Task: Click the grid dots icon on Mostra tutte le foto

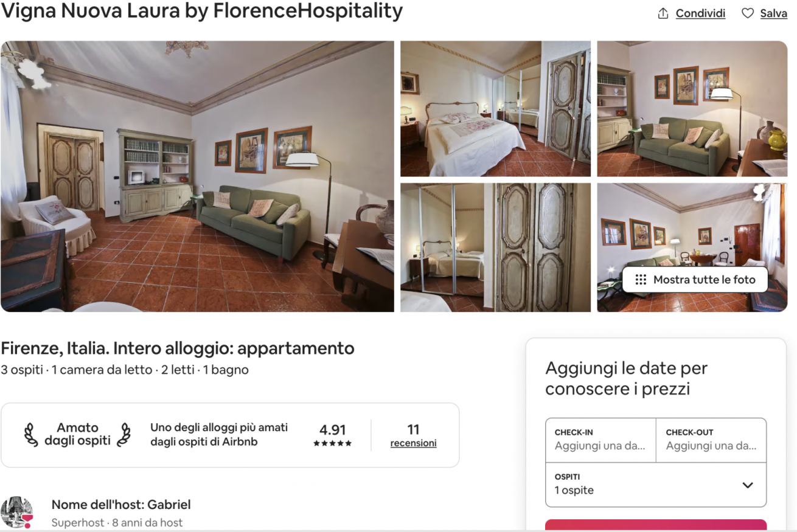Action: [641, 280]
